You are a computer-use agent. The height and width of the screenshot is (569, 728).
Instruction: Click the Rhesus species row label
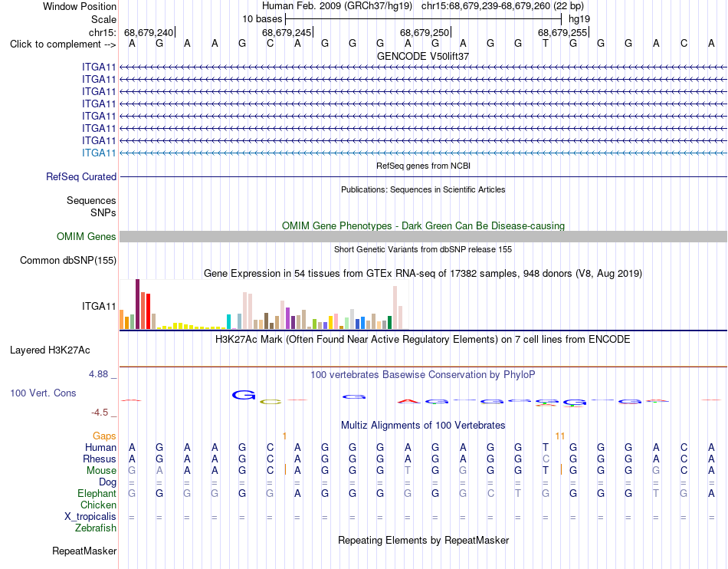pyautogui.click(x=100, y=459)
